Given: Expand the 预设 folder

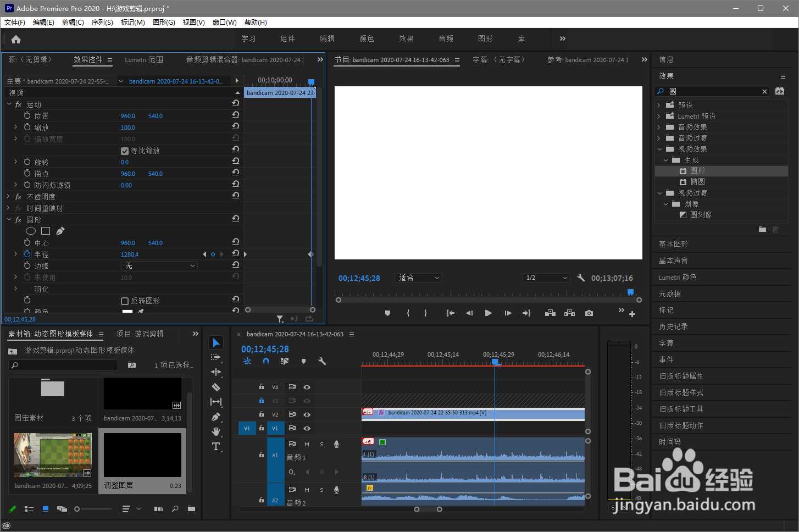Looking at the screenshot, I should pos(659,105).
